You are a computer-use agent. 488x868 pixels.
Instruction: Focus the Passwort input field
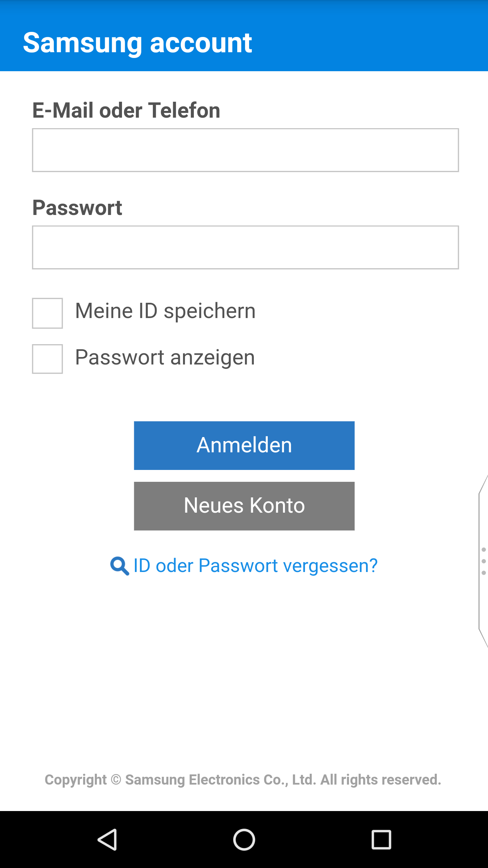point(245,247)
